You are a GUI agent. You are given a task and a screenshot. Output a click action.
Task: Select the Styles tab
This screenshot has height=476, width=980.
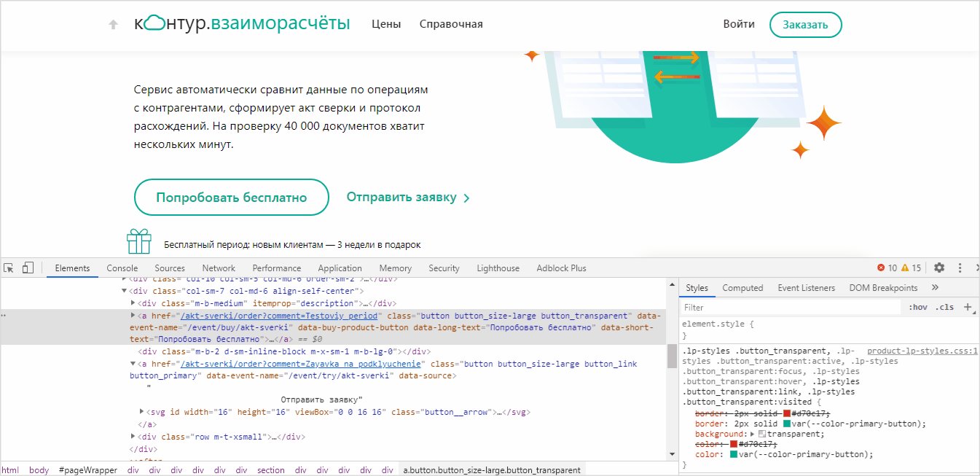697,287
